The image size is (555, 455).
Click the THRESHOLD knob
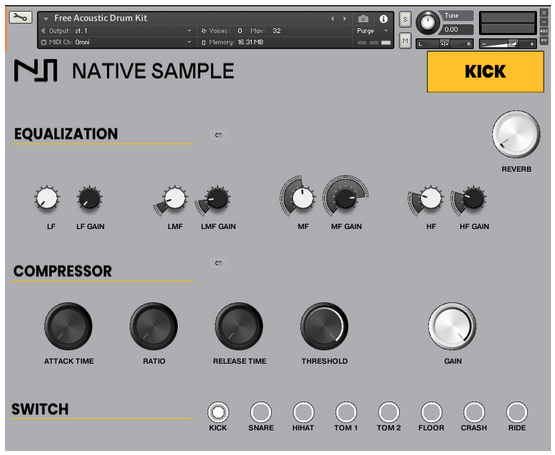click(x=324, y=326)
